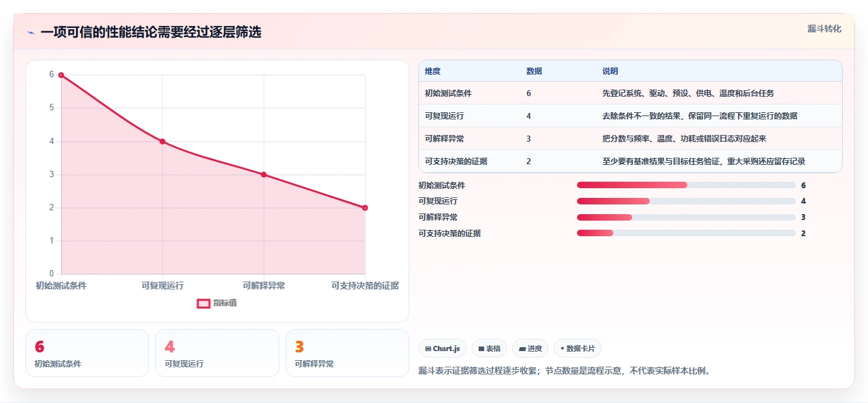868x403 pixels.
Task: Click the 可支持决策的证据 table row cell
Action: pyautogui.click(x=456, y=162)
